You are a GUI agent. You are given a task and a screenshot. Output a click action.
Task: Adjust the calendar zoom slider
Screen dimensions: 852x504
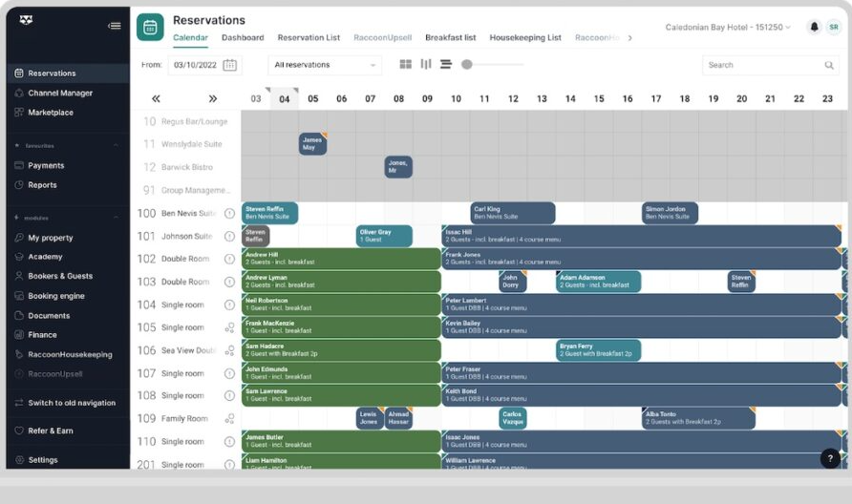[467, 65]
